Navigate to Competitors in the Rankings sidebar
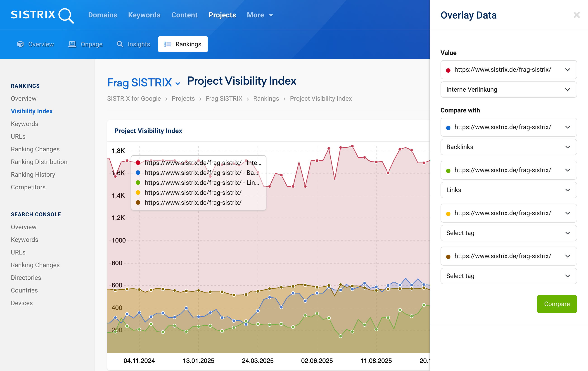The height and width of the screenshot is (371, 588). (x=28, y=187)
